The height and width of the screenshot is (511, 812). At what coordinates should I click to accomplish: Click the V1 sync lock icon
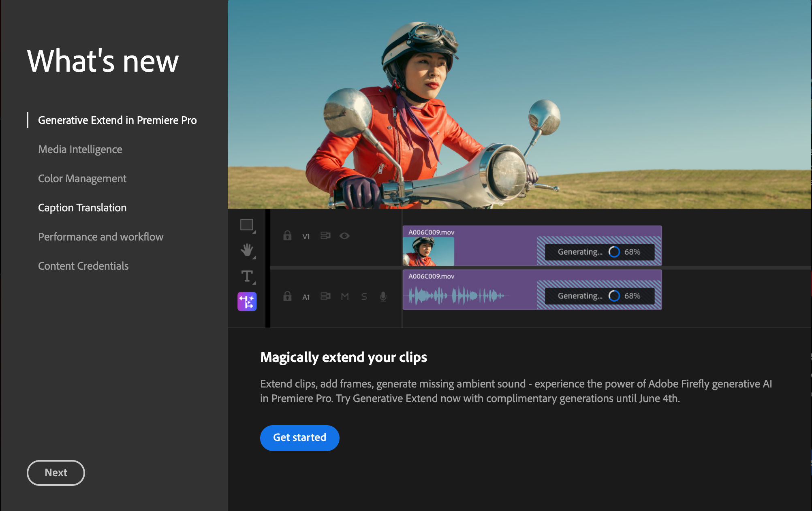[x=325, y=236]
